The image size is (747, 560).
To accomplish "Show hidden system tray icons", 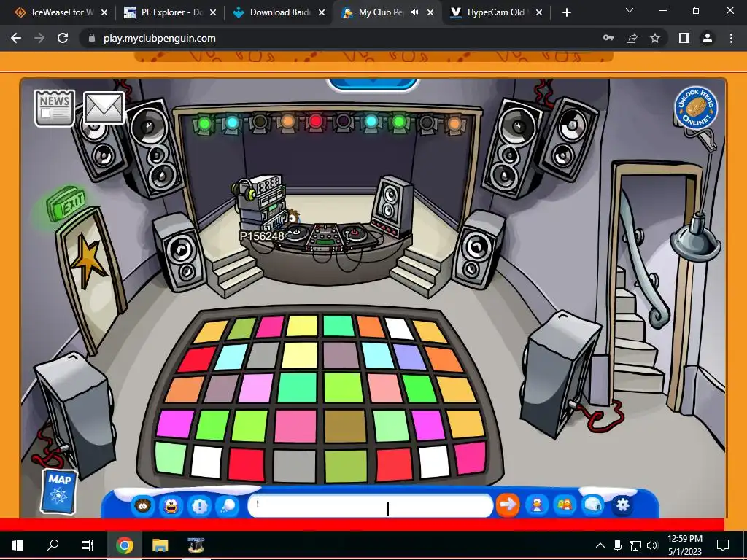I will [x=600, y=545].
